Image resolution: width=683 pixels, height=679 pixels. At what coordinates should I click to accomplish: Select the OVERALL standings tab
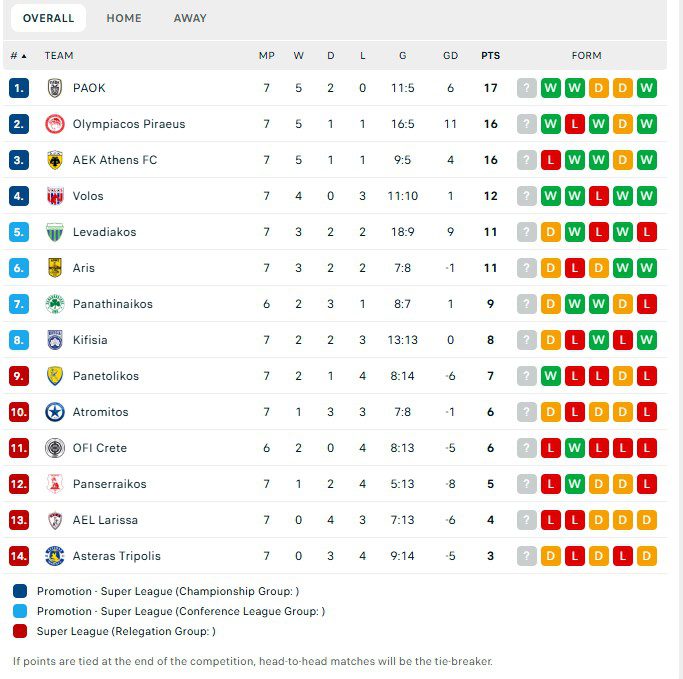tap(48, 18)
